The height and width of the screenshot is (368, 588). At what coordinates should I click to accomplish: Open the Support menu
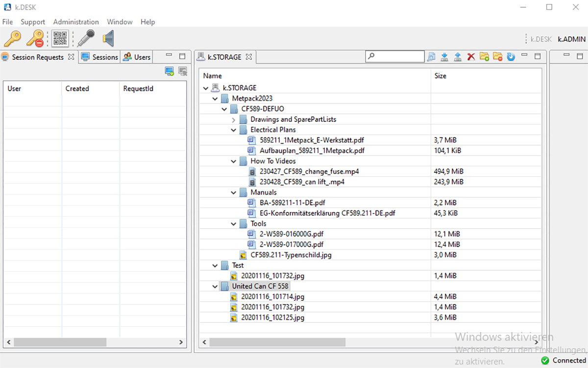(33, 22)
